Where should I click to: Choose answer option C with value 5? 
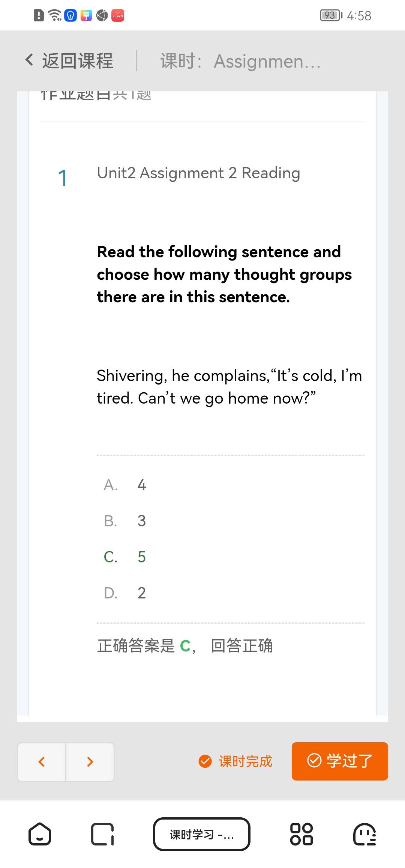[125, 557]
